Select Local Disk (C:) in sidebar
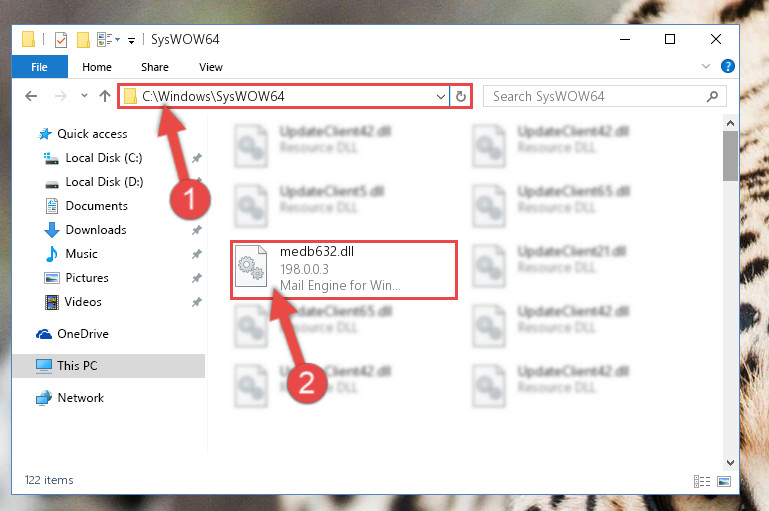 (104, 158)
